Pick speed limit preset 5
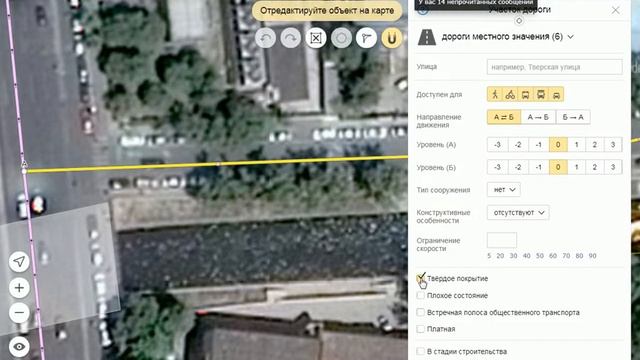640x360 pixels. coord(489,256)
